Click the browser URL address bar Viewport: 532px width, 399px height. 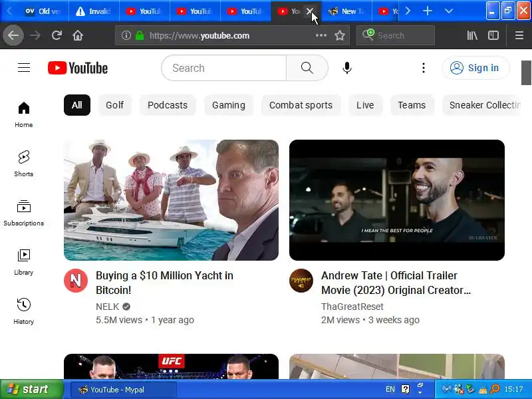point(231,35)
